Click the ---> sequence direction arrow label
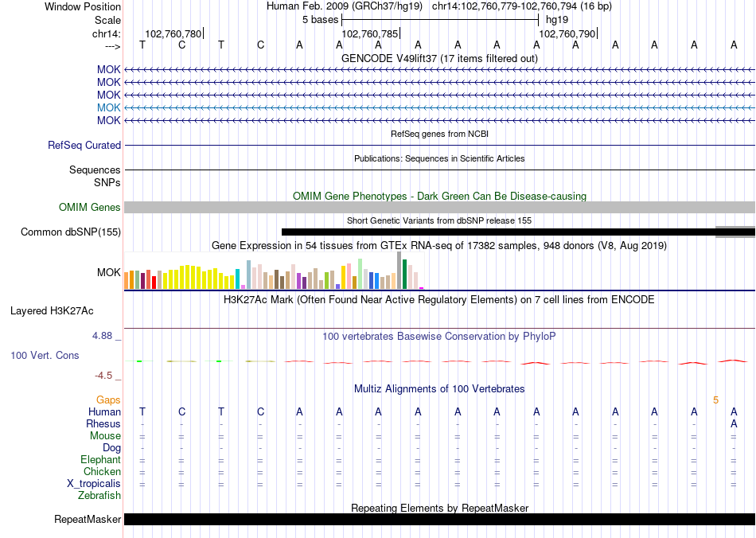This screenshot has height=538, width=756. click(113, 46)
